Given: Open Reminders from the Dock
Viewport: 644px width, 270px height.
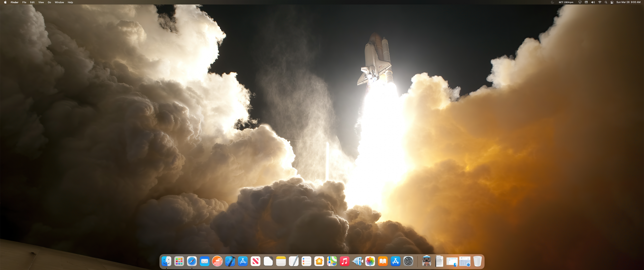Looking at the screenshot, I should (307, 261).
